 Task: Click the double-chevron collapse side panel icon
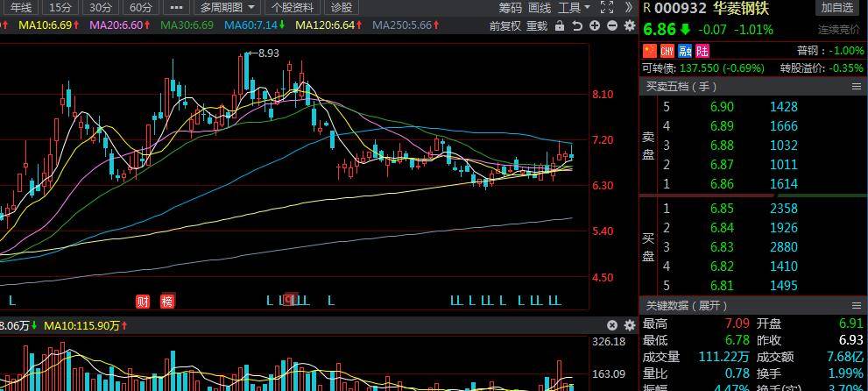[629, 8]
